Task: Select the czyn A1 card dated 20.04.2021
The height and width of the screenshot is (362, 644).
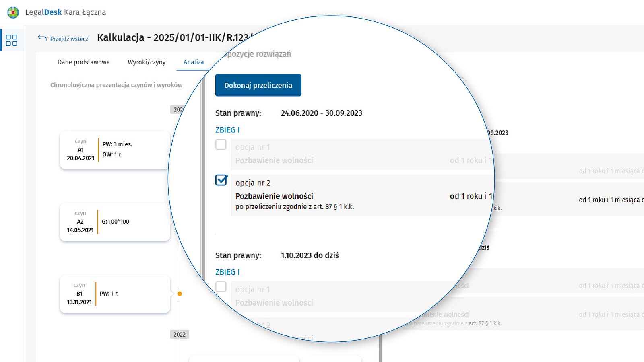Action: click(115, 150)
